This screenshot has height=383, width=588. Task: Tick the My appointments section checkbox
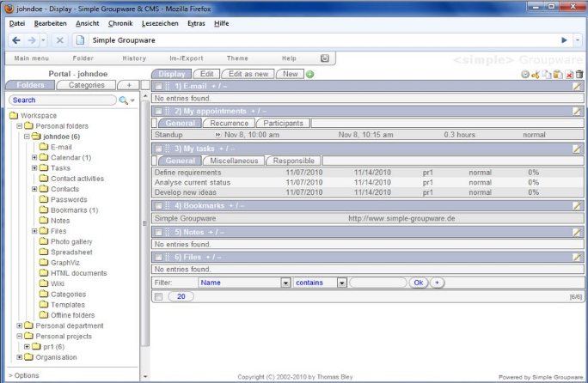158,112
